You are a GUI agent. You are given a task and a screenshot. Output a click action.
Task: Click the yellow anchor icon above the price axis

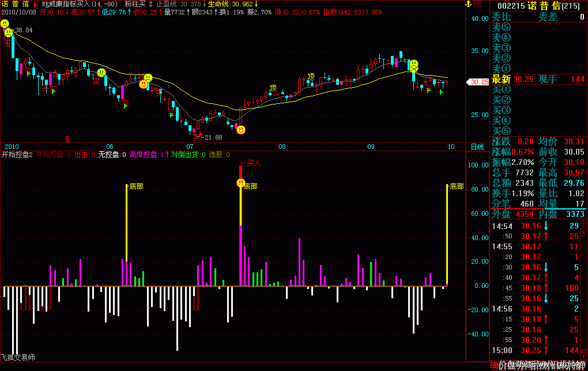click(x=468, y=4)
